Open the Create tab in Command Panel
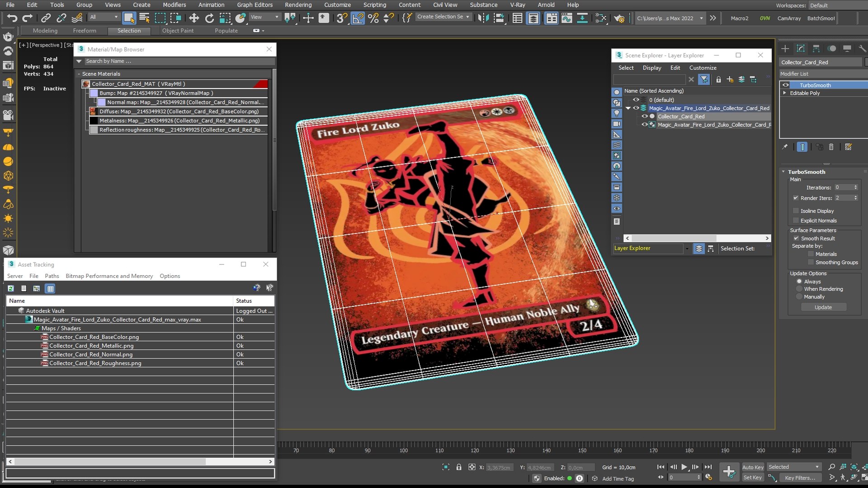The width and height of the screenshot is (868, 488). [785, 48]
